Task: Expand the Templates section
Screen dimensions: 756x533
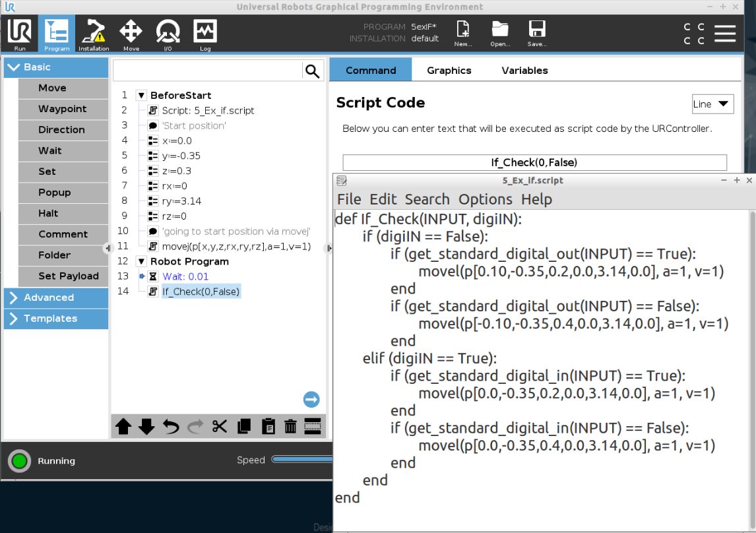Action: tap(56, 319)
